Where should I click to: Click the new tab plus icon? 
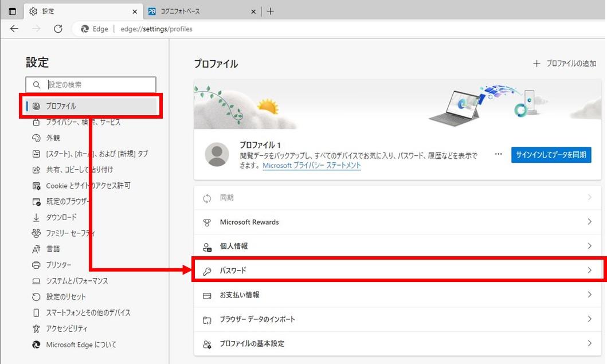(x=271, y=11)
